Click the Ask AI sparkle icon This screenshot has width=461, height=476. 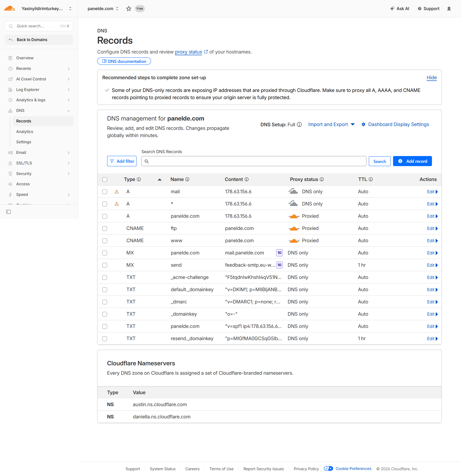coord(392,8)
